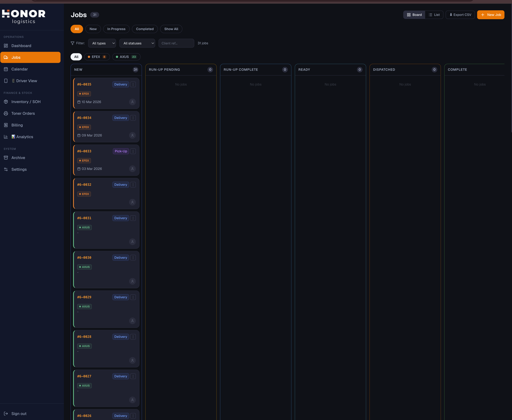
Task: Open options menu on job #6-0035
Action: [x=133, y=84]
